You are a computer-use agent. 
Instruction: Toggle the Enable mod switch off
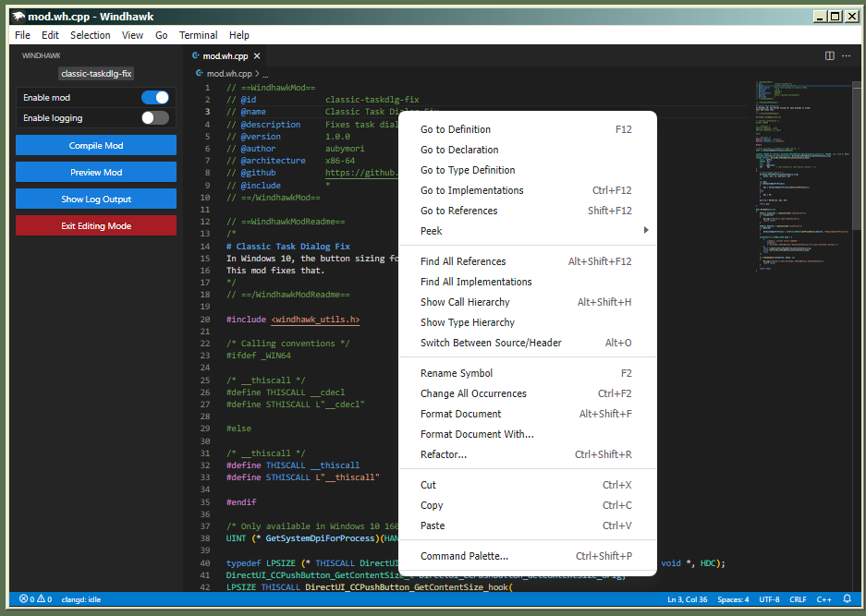click(x=156, y=97)
